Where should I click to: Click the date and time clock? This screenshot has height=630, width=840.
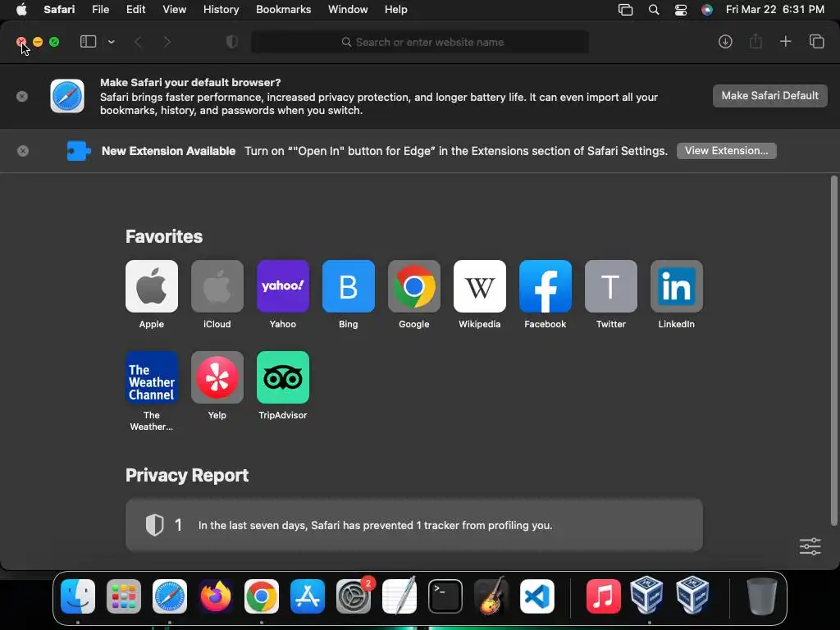tap(774, 9)
